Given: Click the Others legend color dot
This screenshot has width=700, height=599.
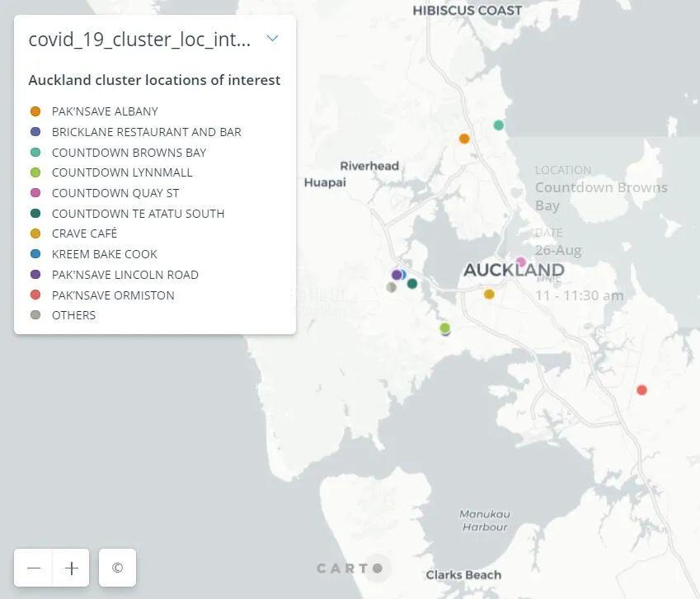Looking at the screenshot, I should tap(35, 315).
